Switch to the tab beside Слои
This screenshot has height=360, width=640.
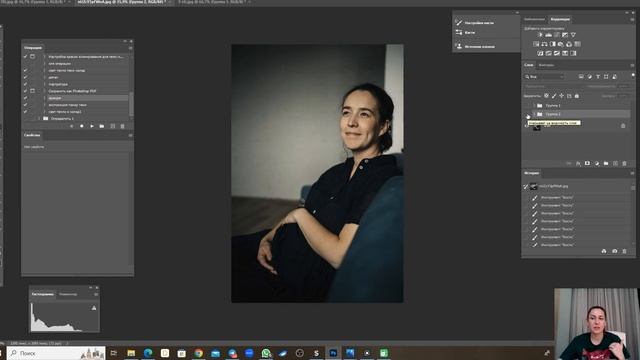(546, 65)
